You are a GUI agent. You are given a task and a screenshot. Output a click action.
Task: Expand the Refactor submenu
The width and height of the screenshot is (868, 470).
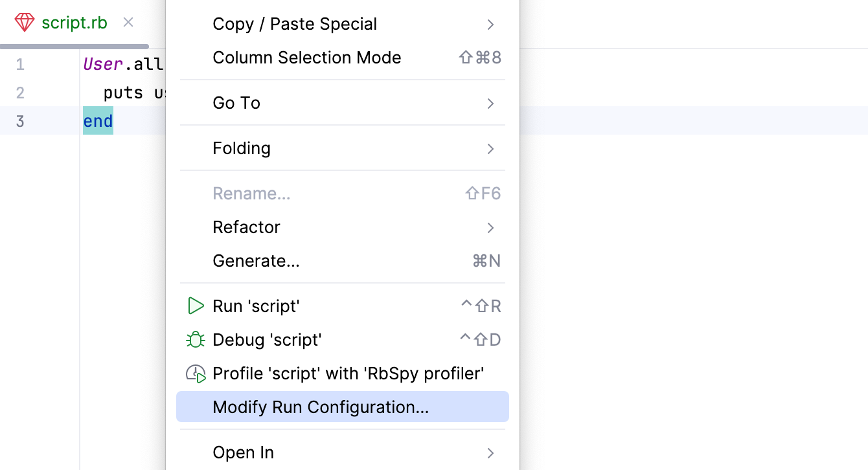click(246, 227)
